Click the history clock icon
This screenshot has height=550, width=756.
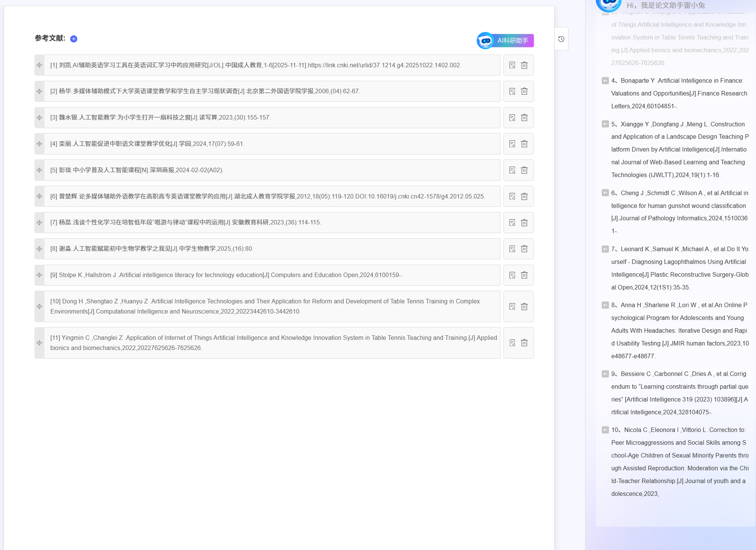[561, 39]
